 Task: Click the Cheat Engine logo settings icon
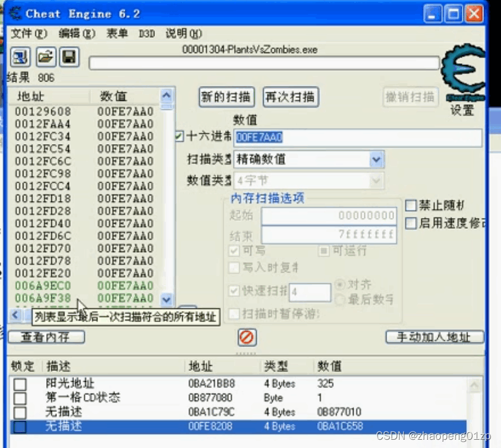pos(462,73)
